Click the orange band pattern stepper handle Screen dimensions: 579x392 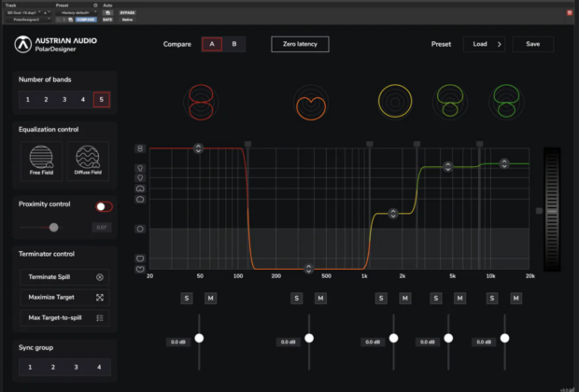point(309,269)
